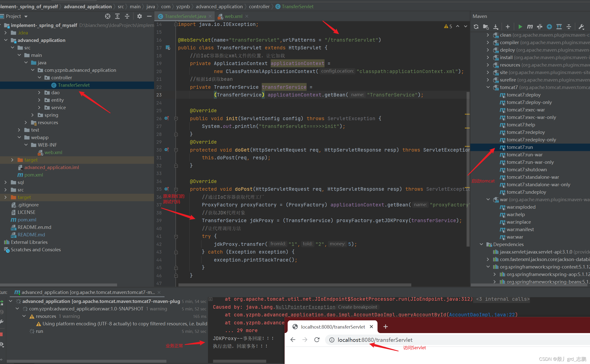Expand the dao package folder
The image size is (590, 364).
(x=39, y=93)
